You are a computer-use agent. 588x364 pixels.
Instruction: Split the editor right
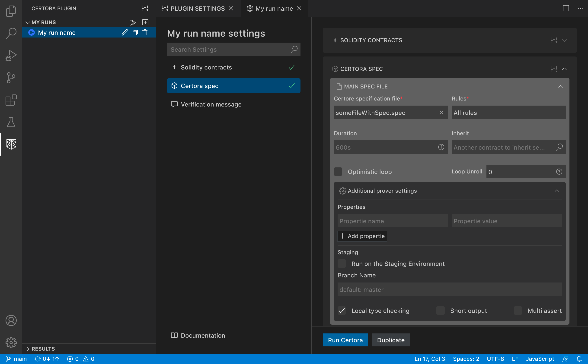pos(566,8)
